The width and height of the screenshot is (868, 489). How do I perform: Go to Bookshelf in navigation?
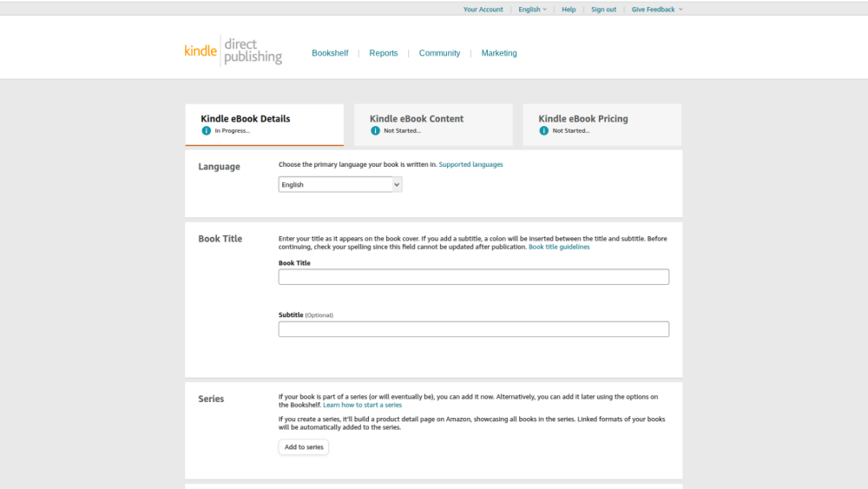(x=330, y=53)
